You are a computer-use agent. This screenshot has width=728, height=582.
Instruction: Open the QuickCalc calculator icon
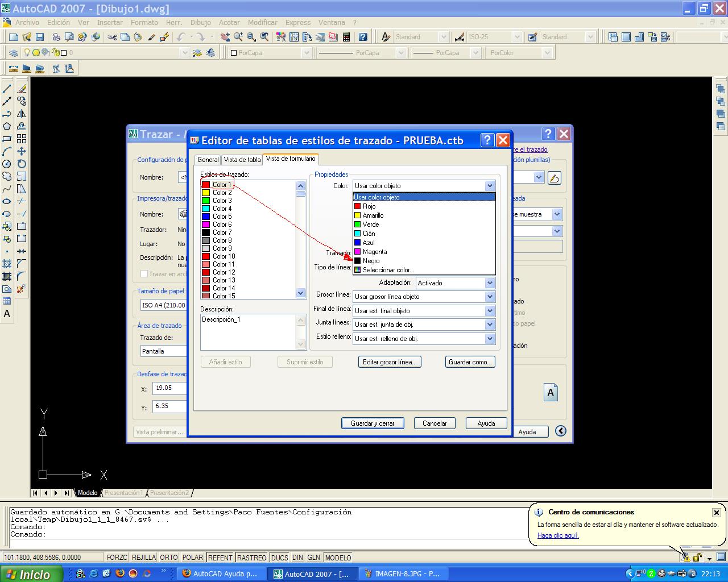[346, 37]
